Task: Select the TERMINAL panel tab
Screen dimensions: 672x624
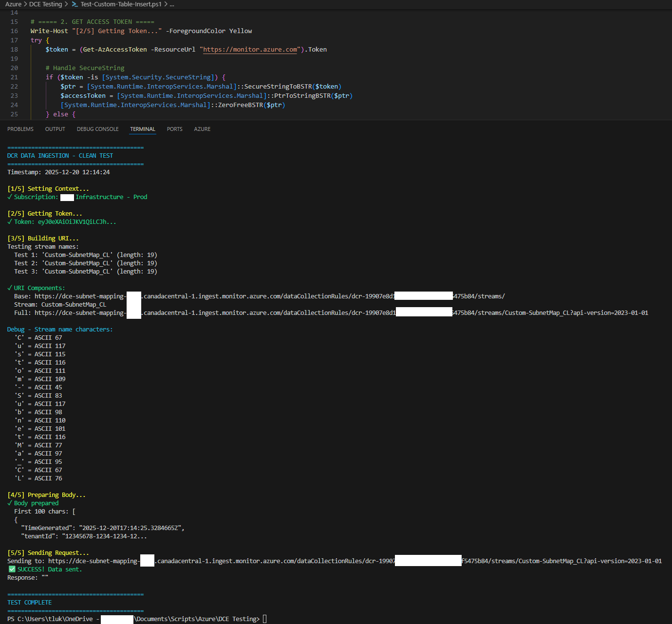Action: (143, 129)
